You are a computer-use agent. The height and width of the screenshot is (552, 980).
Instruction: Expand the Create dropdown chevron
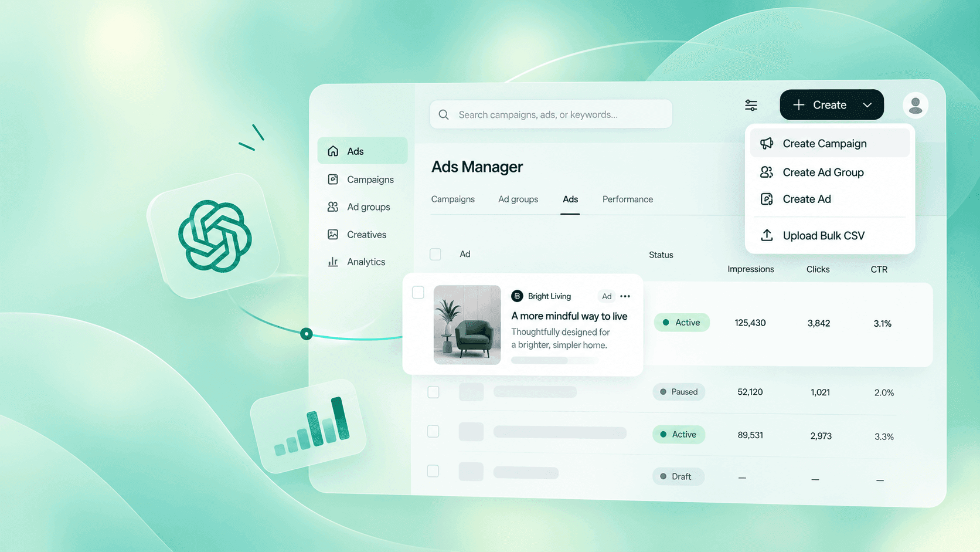[x=867, y=105]
